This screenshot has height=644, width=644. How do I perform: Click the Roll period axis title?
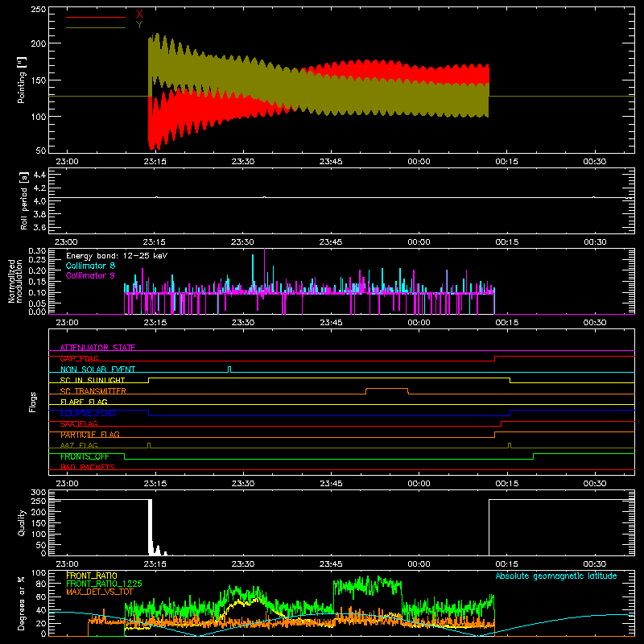click(x=24, y=200)
